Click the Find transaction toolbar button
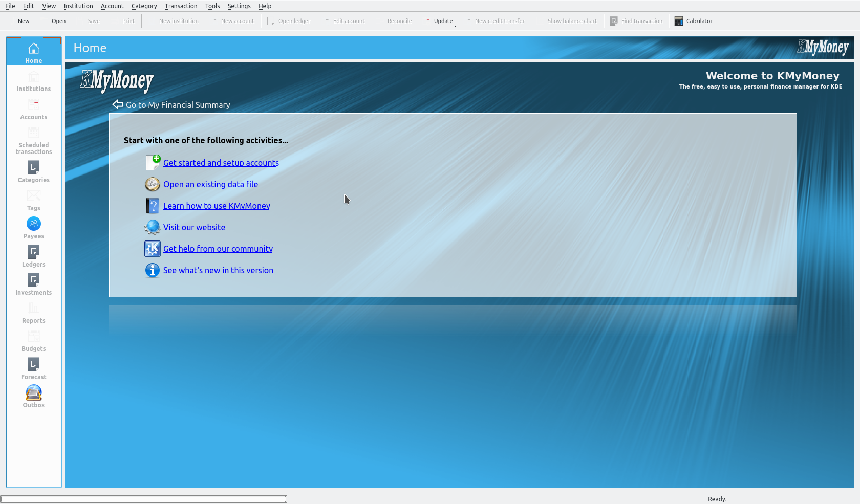 click(x=636, y=21)
